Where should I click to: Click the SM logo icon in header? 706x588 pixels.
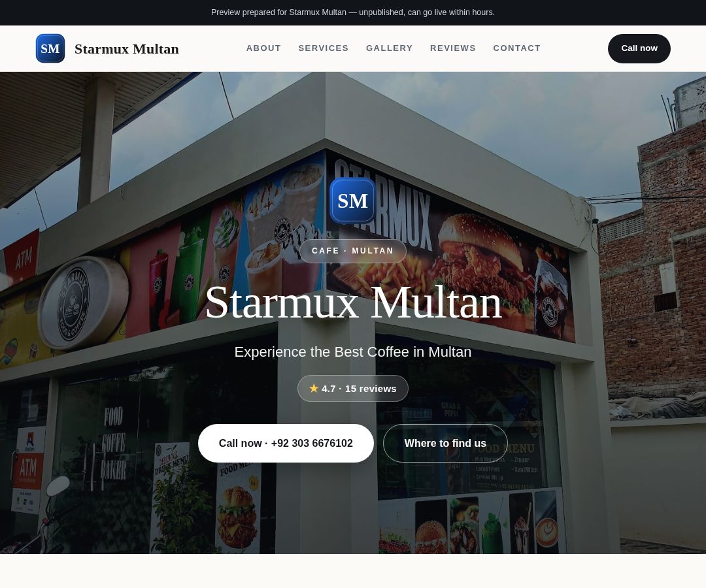coord(50,48)
